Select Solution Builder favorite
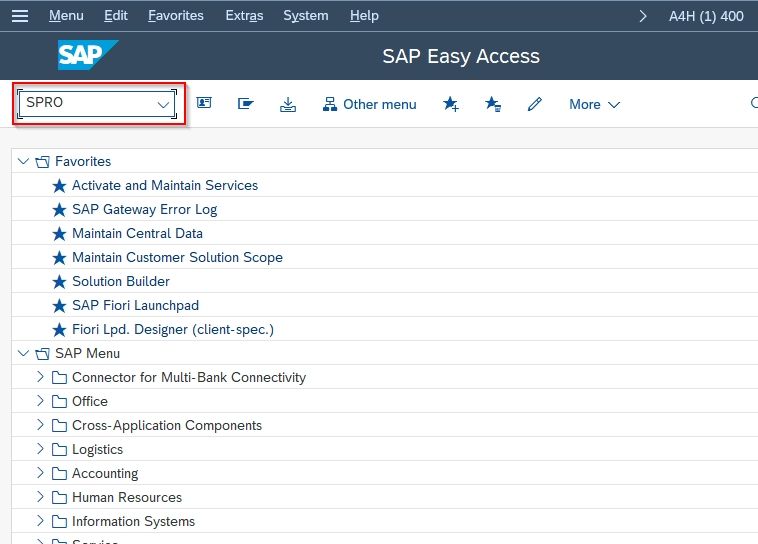Image resolution: width=758 pixels, height=544 pixels. click(x=121, y=281)
